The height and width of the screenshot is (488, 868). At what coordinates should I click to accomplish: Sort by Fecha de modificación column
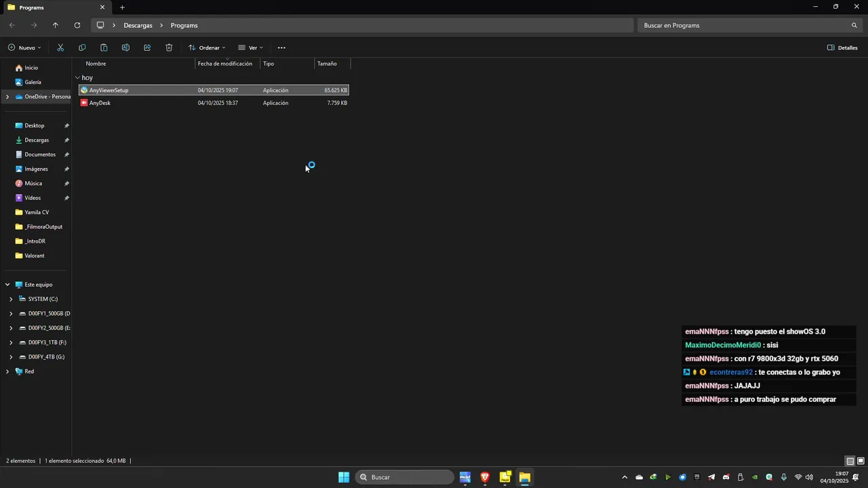tap(225, 64)
